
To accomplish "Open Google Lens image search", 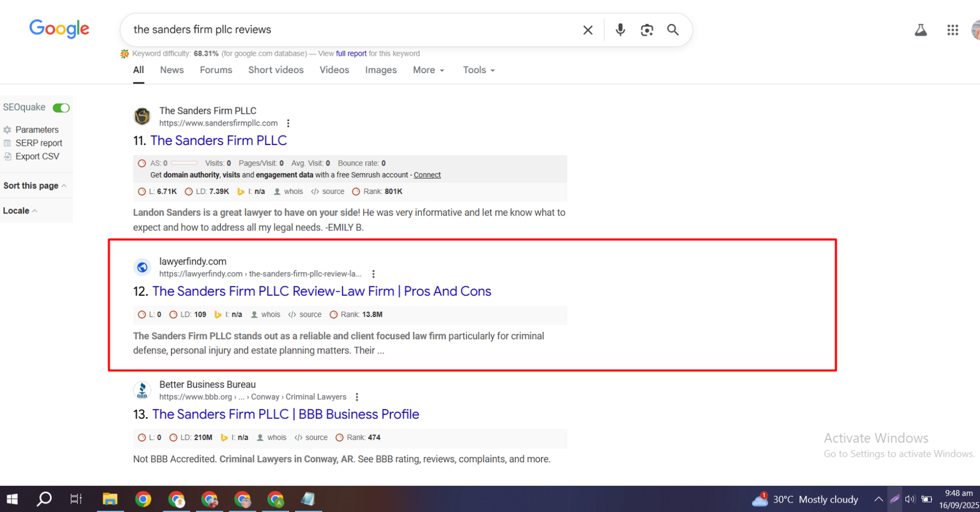I will click(647, 29).
